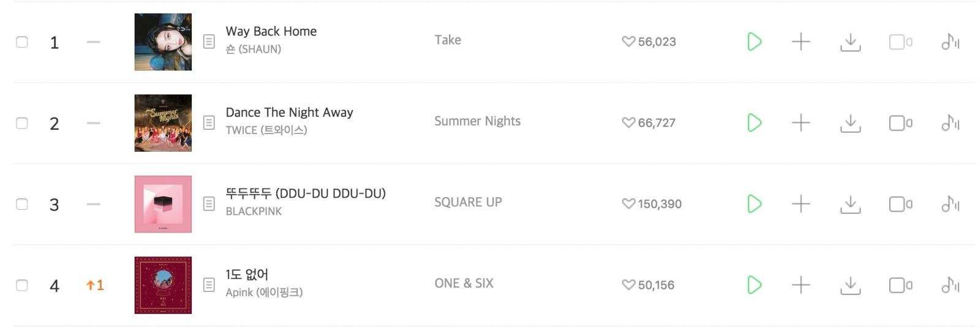Open the Way Back Home album cover
Screen dimensions: 980x333
163,42
